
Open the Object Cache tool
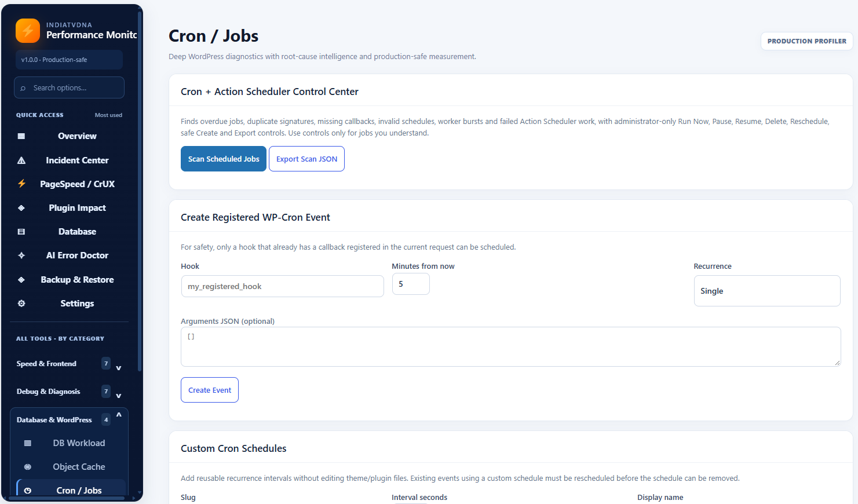coord(72,467)
